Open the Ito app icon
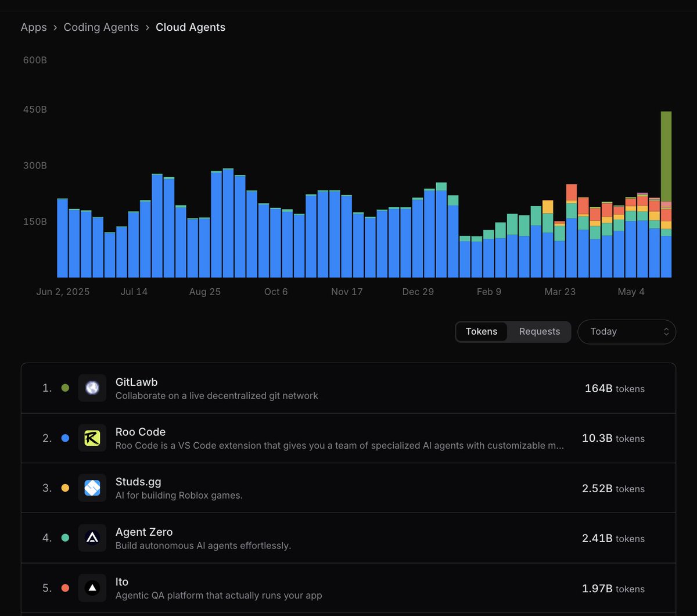Screen dimensions: 697x616 92,588
